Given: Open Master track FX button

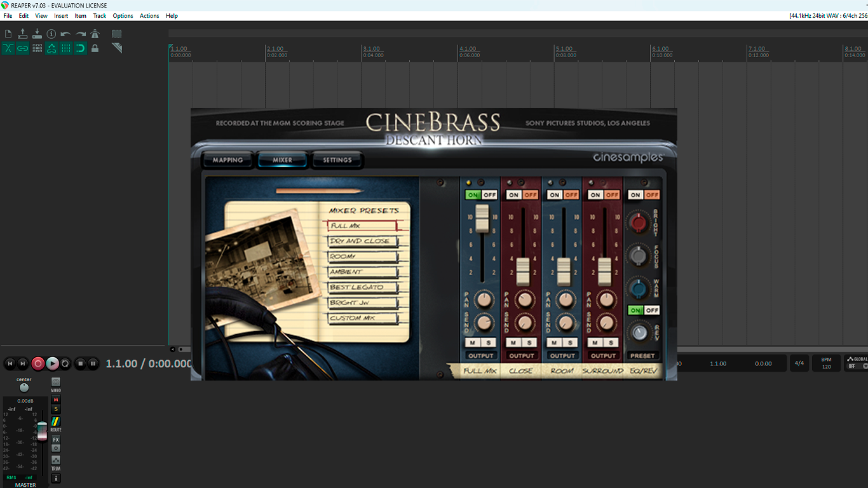Looking at the screenshot, I should pos(56,440).
